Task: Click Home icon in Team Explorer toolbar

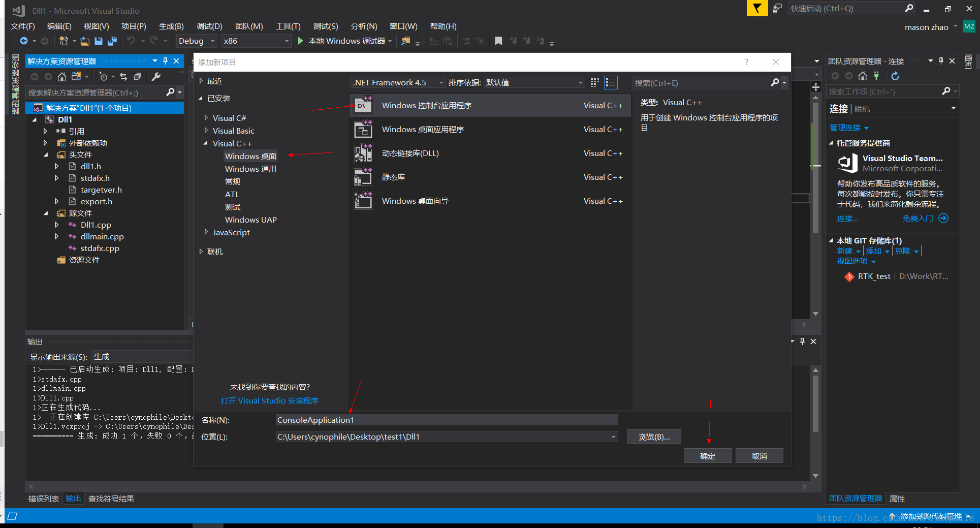Action: click(x=863, y=76)
